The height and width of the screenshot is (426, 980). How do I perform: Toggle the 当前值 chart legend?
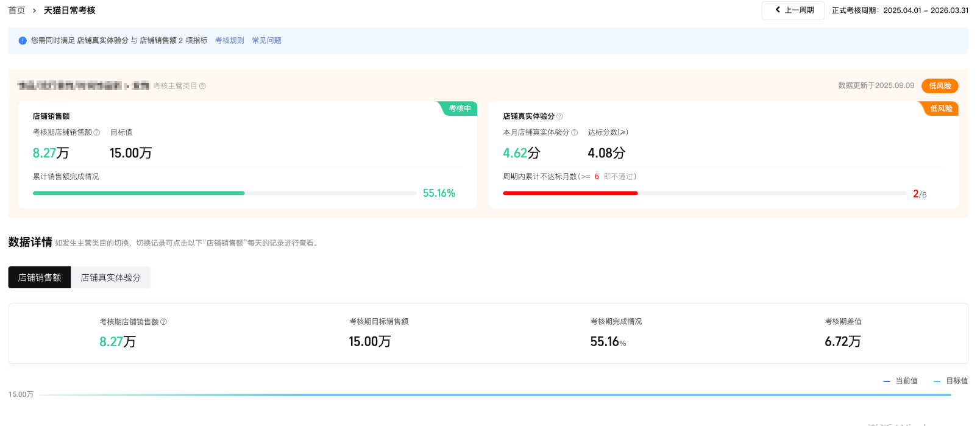click(x=900, y=381)
